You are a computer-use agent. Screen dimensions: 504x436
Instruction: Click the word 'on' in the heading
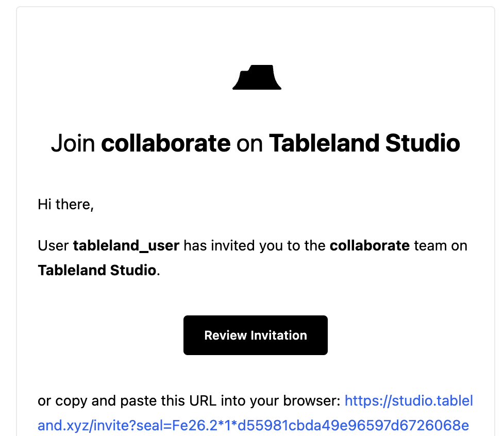point(250,143)
